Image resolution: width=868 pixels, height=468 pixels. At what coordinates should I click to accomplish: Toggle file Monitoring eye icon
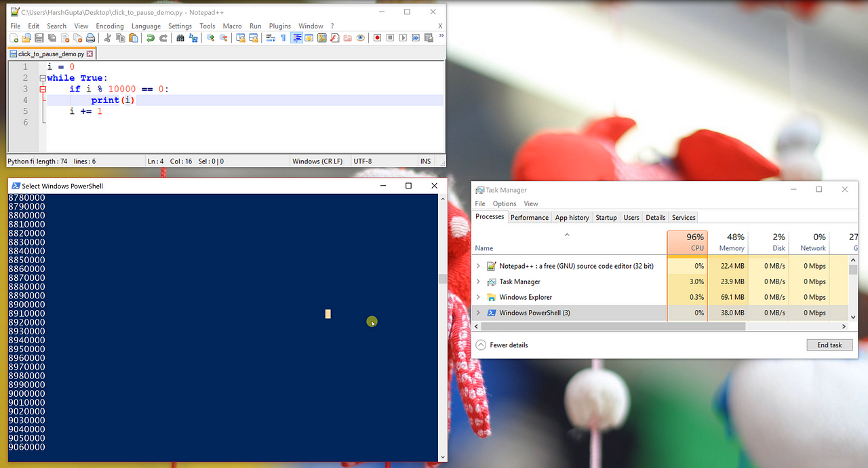360,38
